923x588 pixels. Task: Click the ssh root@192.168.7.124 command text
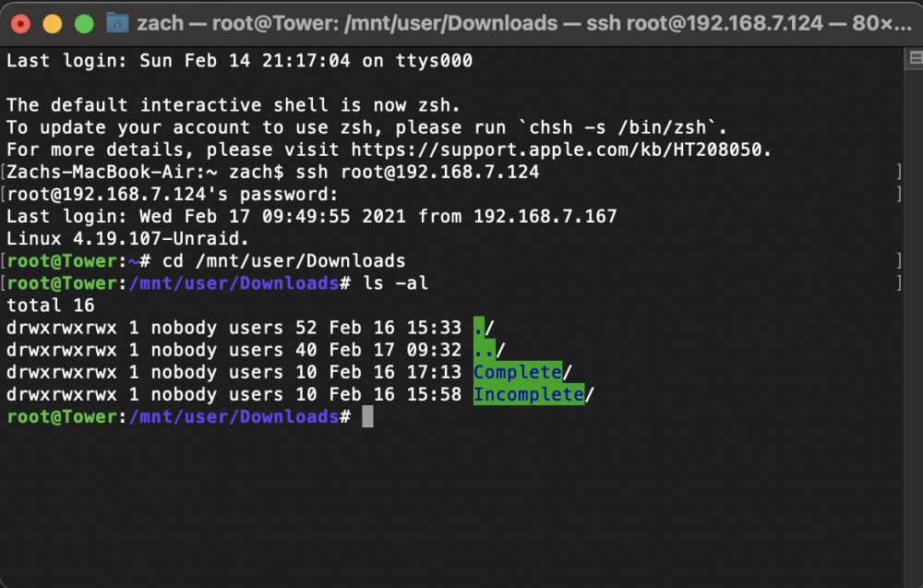[x=417, y=172]
